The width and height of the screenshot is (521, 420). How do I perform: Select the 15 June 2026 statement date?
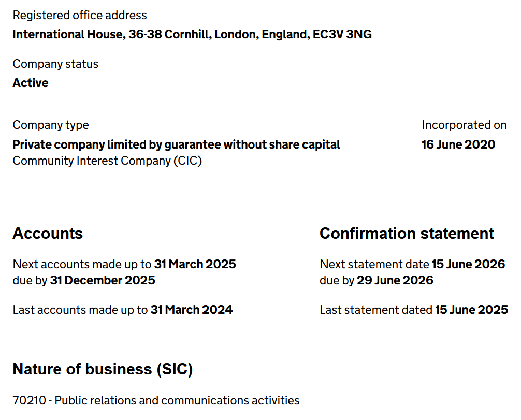[x=468, y=264]
